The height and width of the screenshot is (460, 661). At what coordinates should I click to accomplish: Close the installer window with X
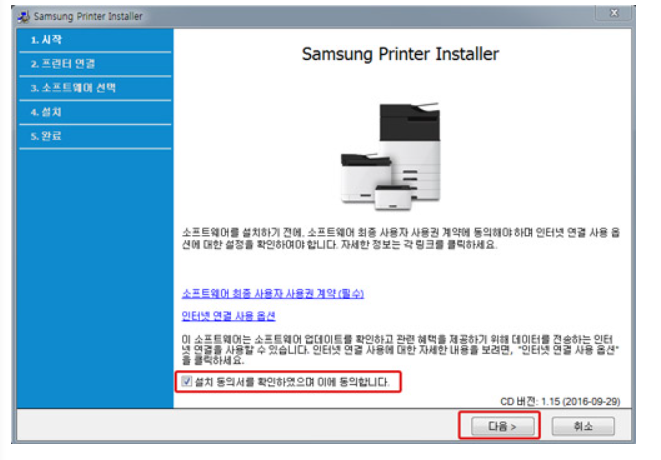[x=614, y=13]
